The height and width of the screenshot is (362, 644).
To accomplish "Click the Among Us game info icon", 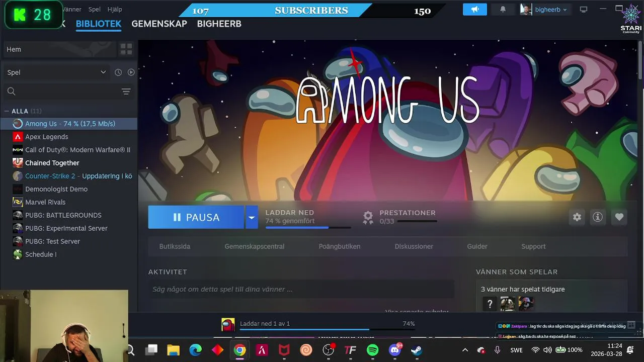I will click(x=598, y=217).
